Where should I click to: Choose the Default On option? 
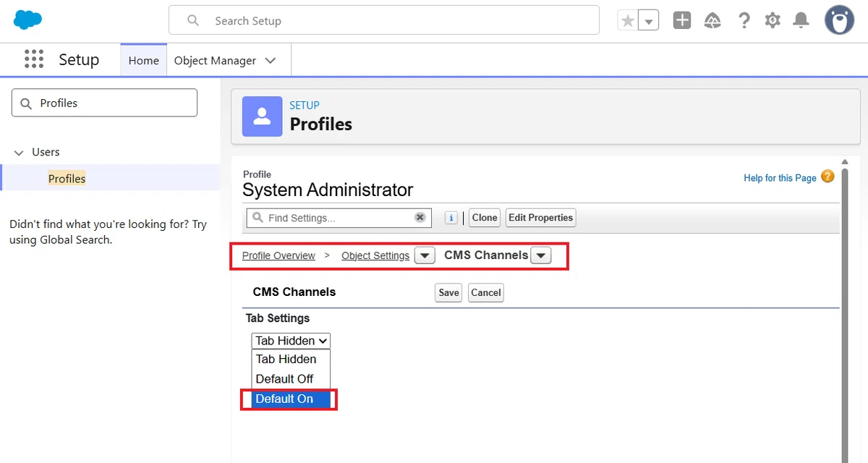click(x=291, y=399)
